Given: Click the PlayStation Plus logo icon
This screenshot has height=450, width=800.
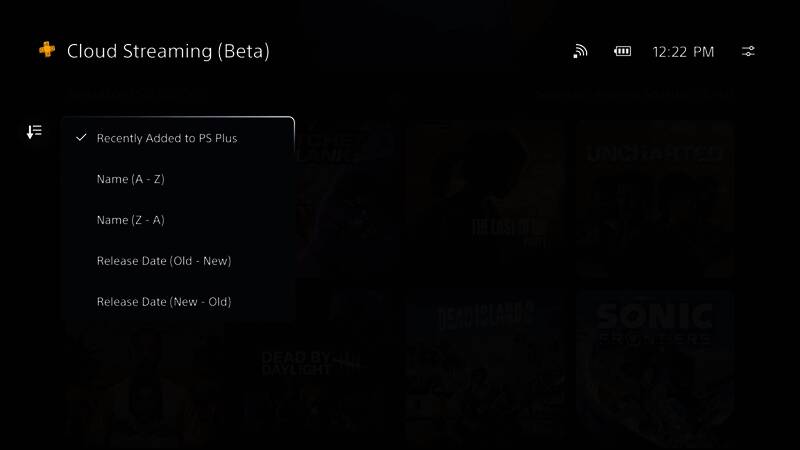Looking at the screenshot, I should [47, 49].
